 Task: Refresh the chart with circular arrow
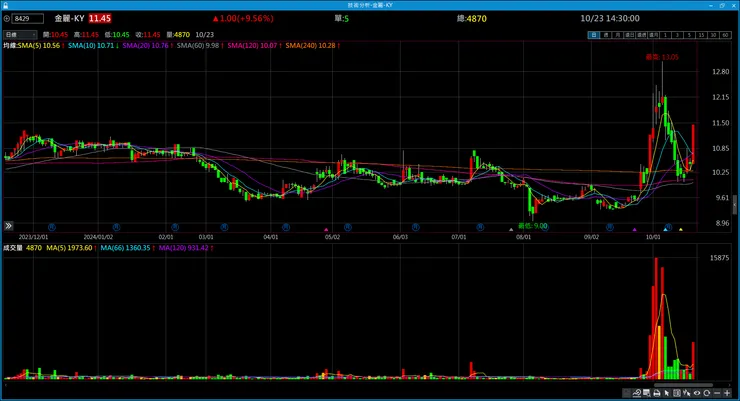[706, 393]
